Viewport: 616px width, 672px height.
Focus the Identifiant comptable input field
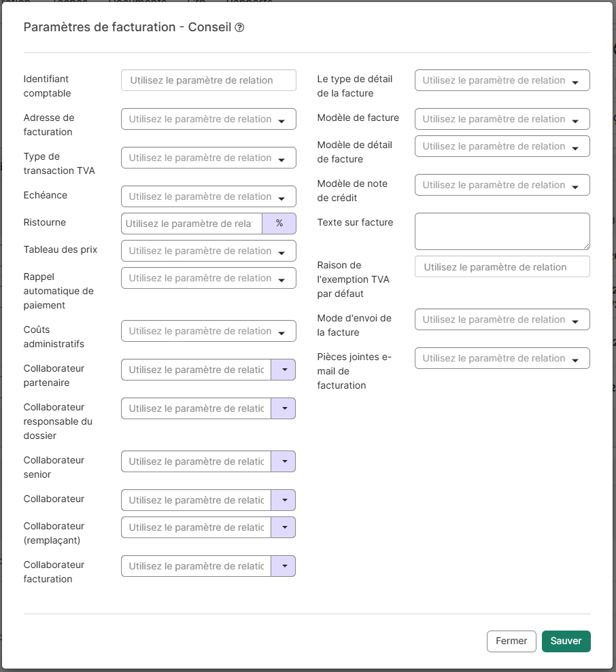(x=208, y=80)
